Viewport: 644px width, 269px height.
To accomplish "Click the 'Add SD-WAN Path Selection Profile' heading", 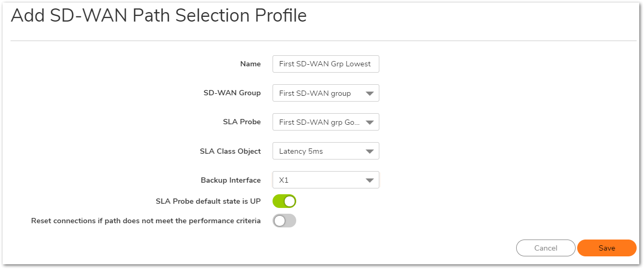I will [158, 16].
